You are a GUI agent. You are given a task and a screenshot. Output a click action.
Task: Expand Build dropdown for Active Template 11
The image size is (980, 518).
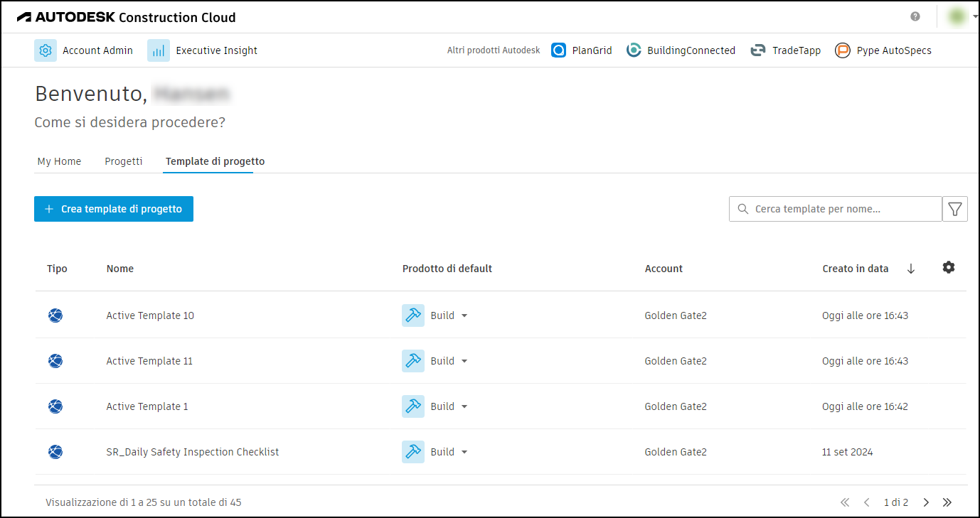click(x=464, y=361)
